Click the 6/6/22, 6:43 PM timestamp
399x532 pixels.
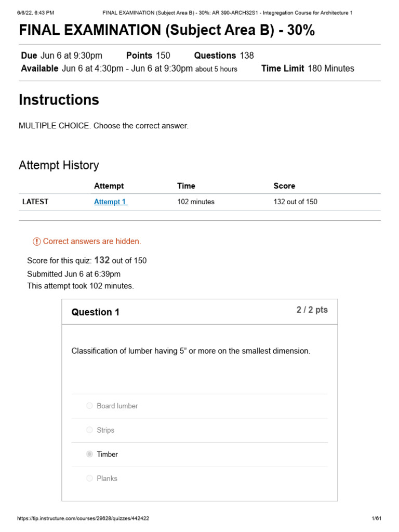tap(35, 12)
